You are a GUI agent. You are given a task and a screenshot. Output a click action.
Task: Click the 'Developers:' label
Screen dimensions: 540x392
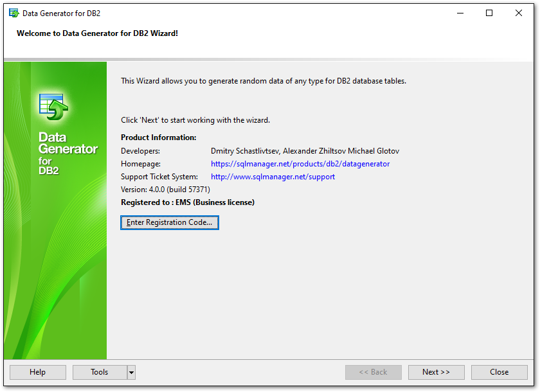(140, 151)
